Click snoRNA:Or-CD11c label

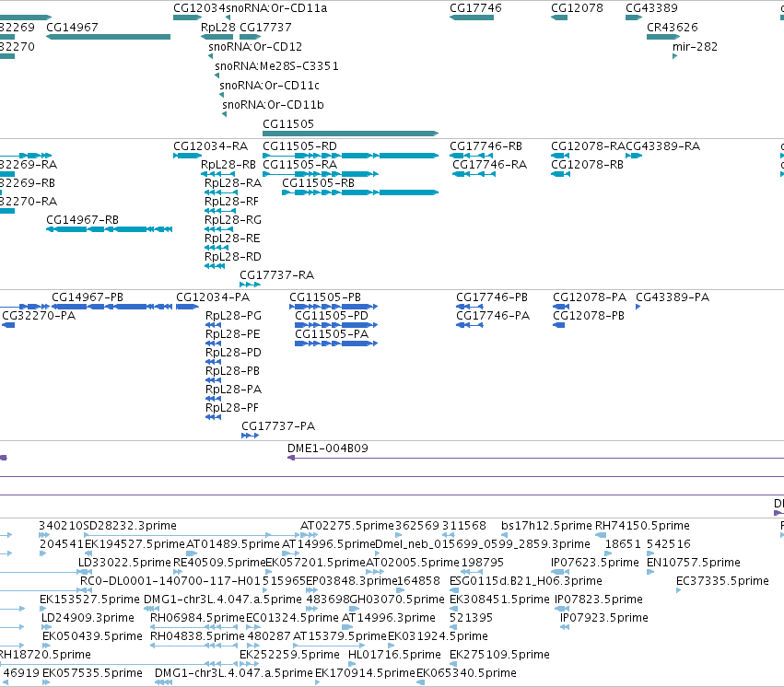tap(270, 86)
